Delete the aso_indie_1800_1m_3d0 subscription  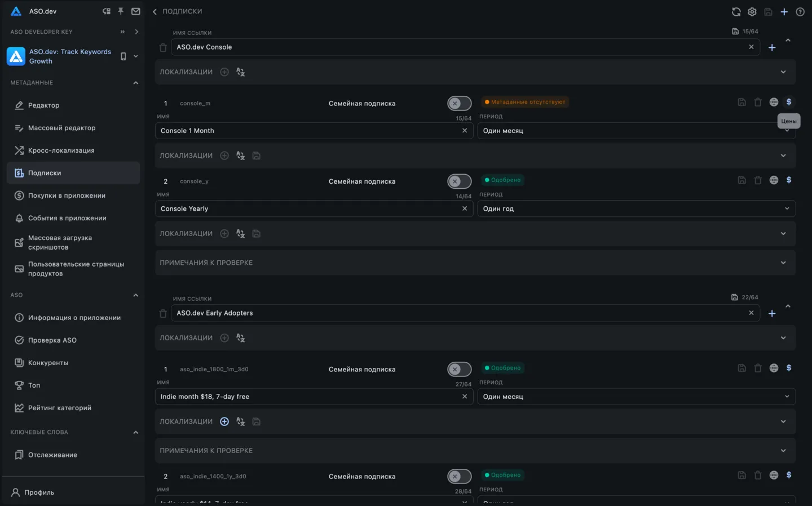[758, 368]
